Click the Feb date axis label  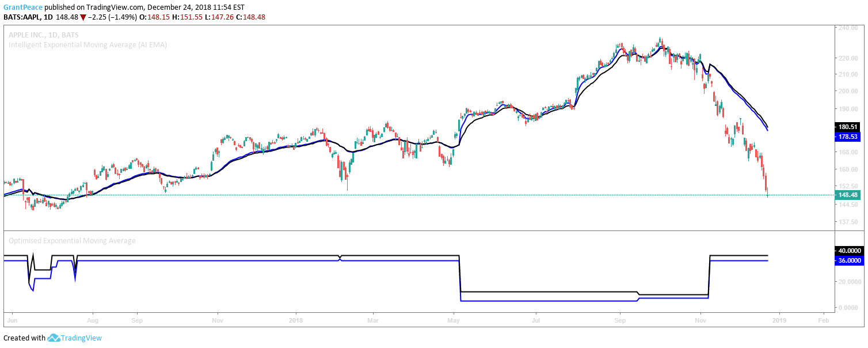823,319
